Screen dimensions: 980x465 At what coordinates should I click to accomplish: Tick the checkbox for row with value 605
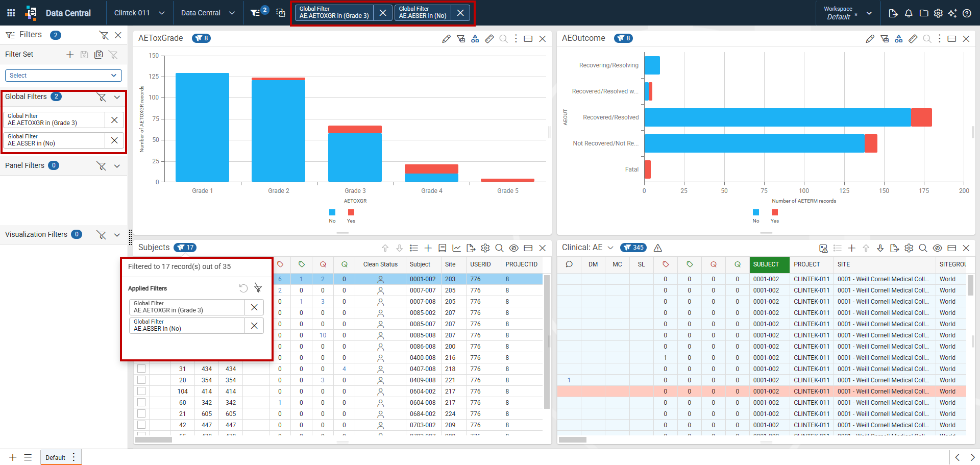coord(141,413)
